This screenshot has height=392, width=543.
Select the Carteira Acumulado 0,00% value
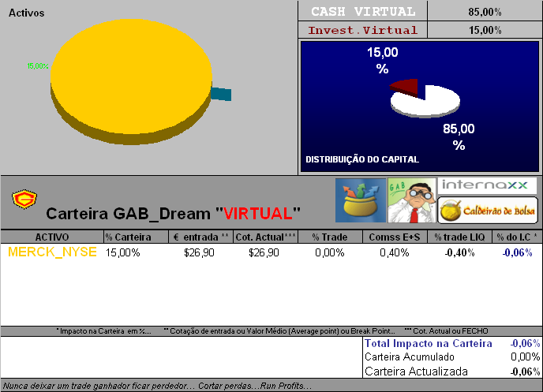pyautogui.click(x=525, y=357)
